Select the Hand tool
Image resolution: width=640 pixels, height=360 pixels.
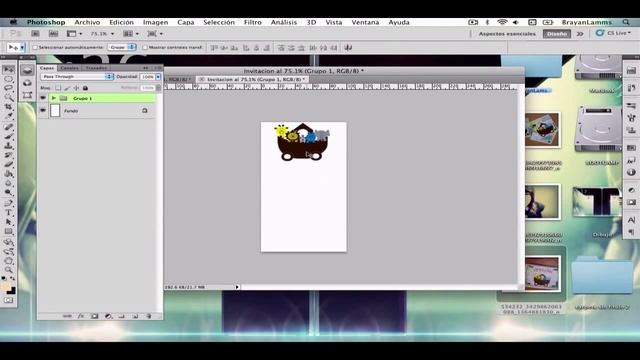(8, 261)
